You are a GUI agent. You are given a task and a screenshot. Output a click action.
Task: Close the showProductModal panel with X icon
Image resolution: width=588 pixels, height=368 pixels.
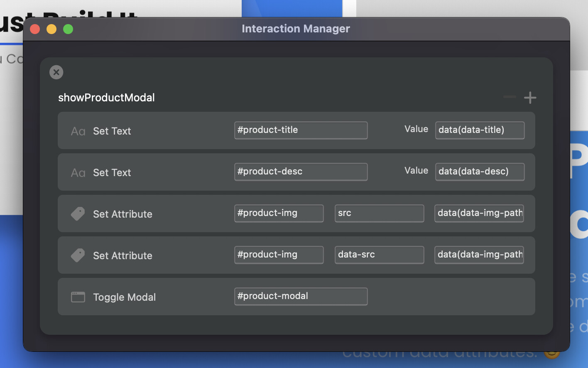coord(56,72)
